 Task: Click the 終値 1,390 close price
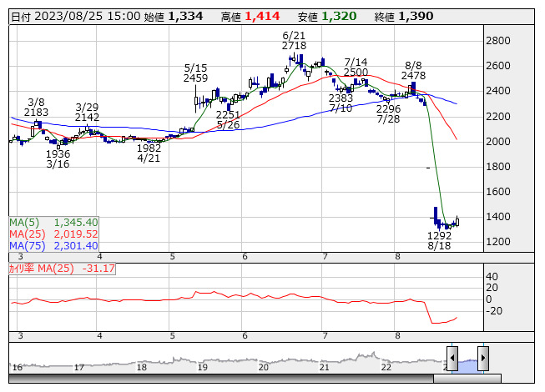point(404,17)
